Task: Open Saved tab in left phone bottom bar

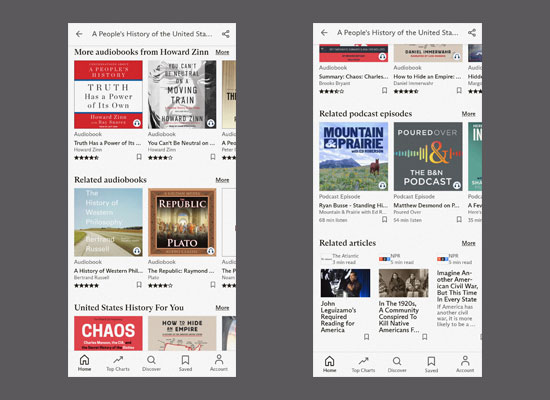Action: (185, 363)
